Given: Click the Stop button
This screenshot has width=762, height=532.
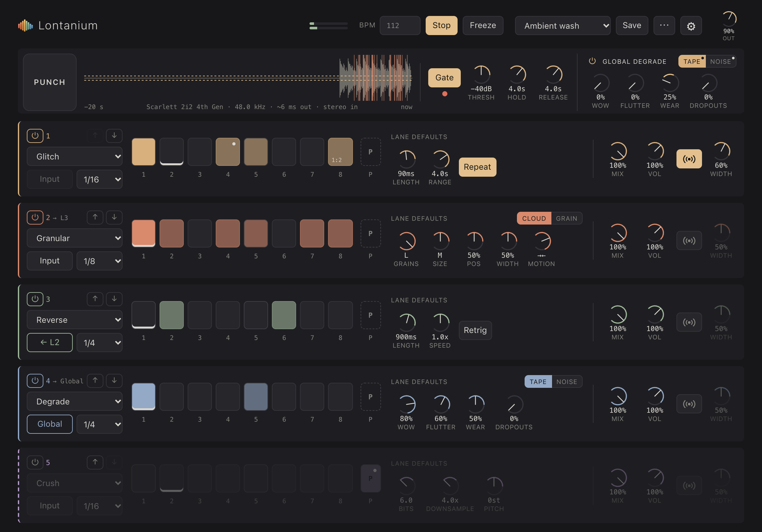Looking at the screenshot, I should [441, 26].
